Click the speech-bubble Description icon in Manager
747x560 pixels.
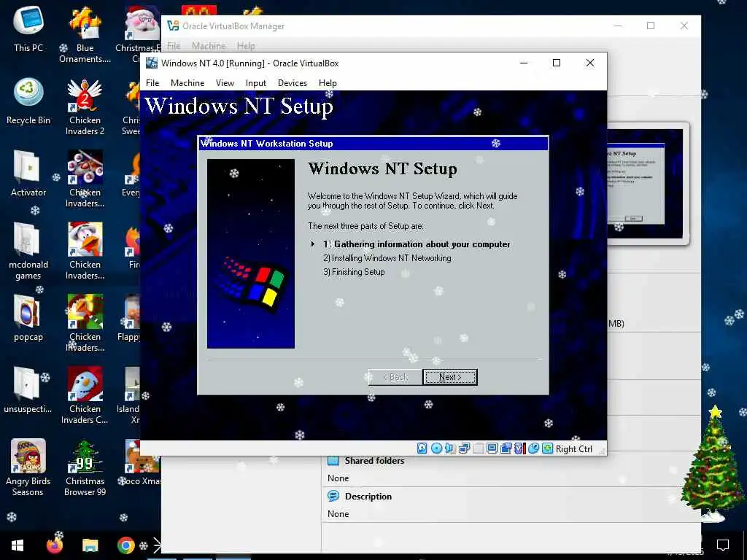333,496
